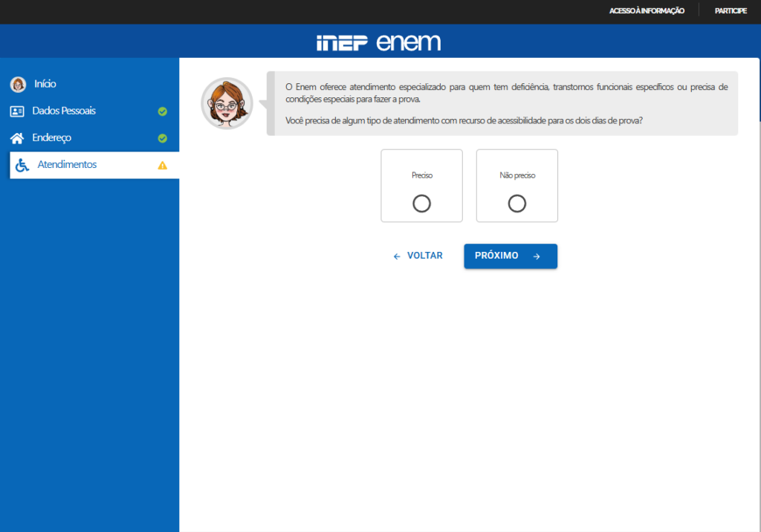The height and width of the screenshot is (532, 761).
Task: Go back with the VOLTAR button
Action: tap(418, 256)
